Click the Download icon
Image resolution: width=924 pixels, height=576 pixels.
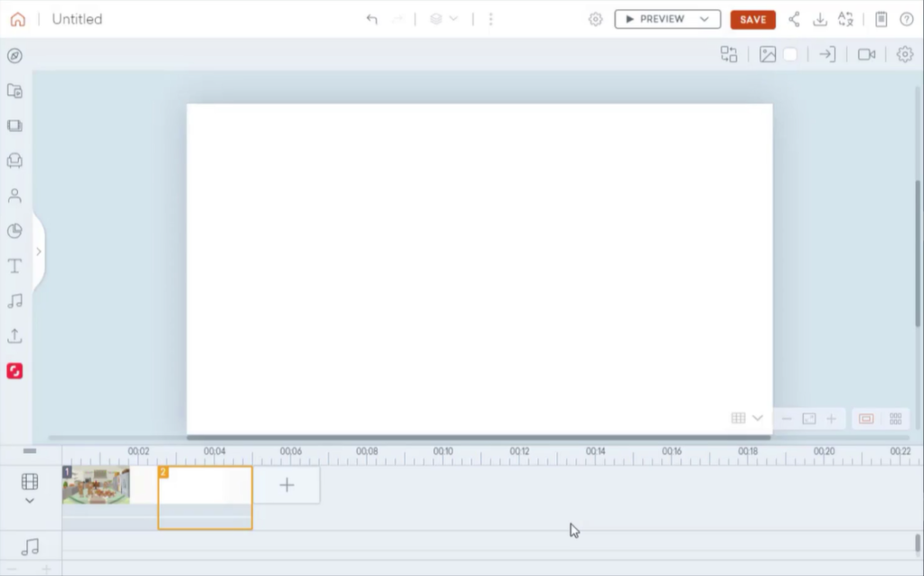pos(819,19)
